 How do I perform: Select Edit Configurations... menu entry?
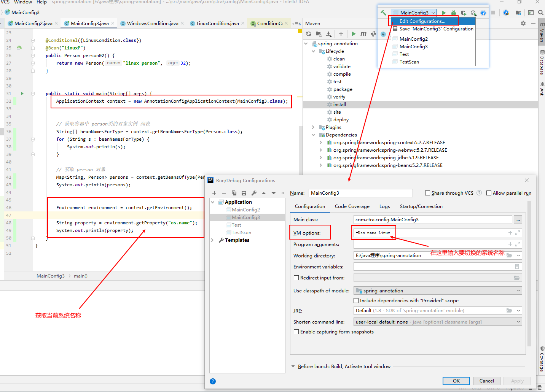pos(433,21)
